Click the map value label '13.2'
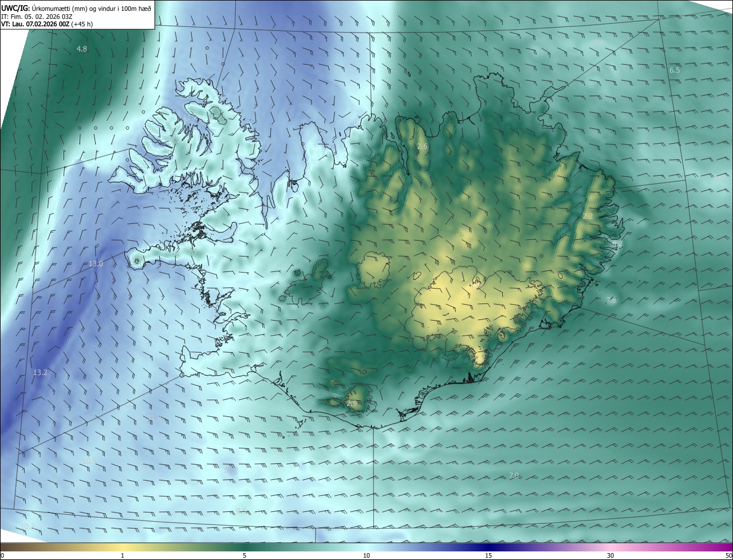This screenshot has width=733, height=560. pyautogui.click(x=40, y=372)
